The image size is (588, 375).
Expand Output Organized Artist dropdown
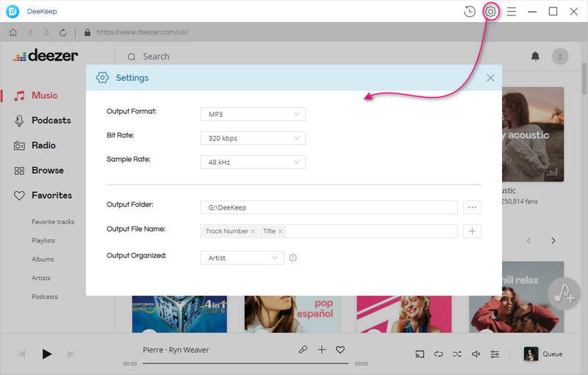pyautogui.click(x=242, y=258)
